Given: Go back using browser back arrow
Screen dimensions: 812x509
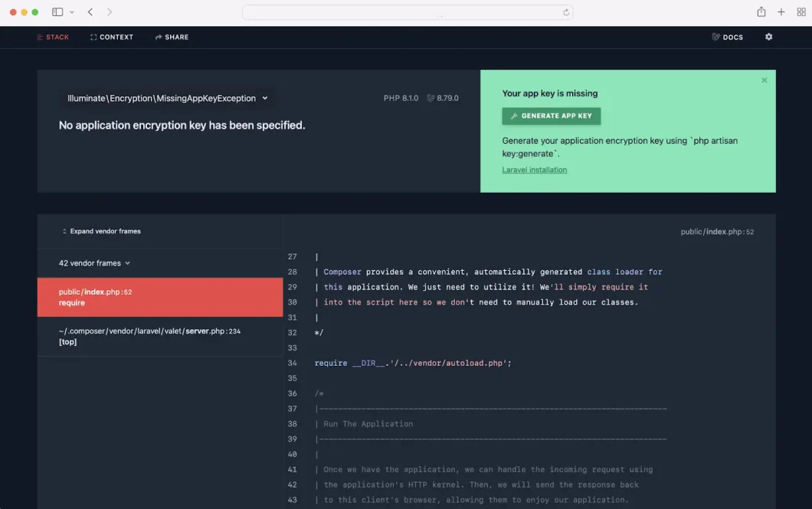Looking at the screenshot, I should point(90,12).
